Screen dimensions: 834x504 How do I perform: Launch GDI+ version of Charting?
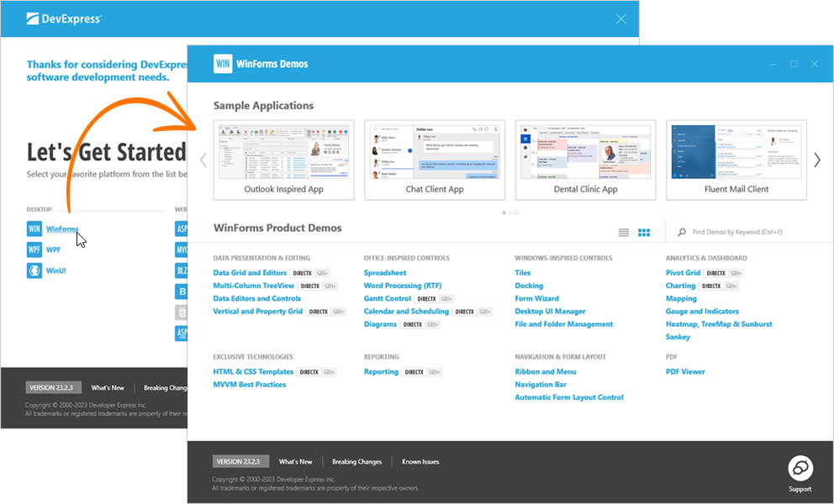pyautogui.click(x=731, y=286)
